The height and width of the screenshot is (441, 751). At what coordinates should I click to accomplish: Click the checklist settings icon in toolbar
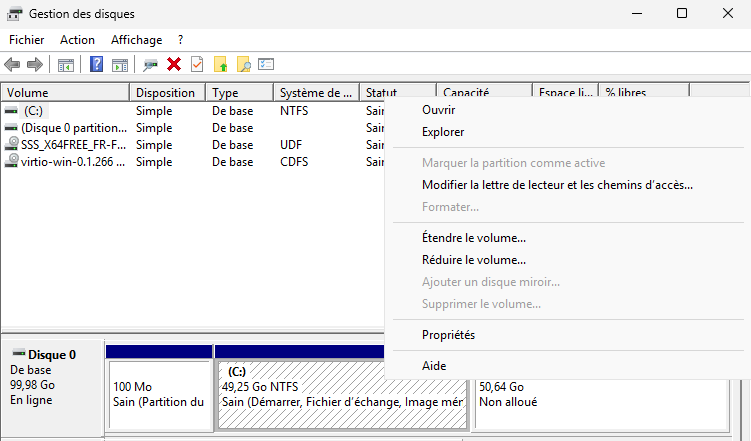click(x=266, y=64)
